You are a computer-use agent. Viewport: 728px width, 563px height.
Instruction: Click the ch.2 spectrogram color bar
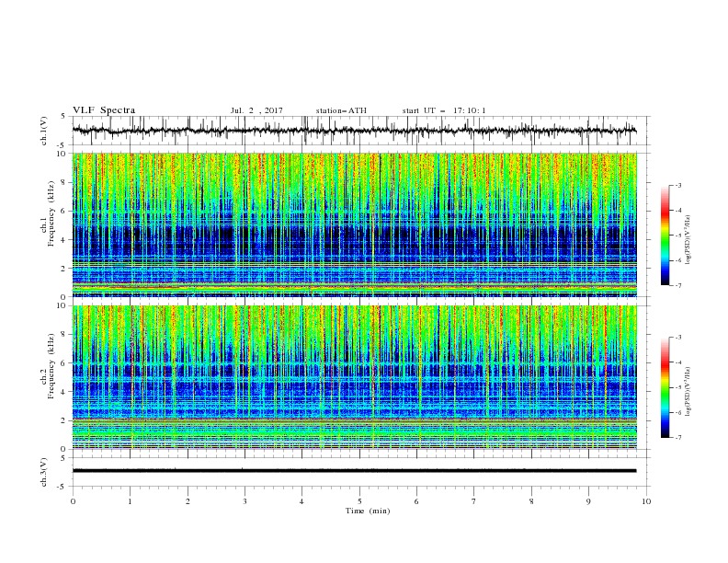tap(665, 387)
